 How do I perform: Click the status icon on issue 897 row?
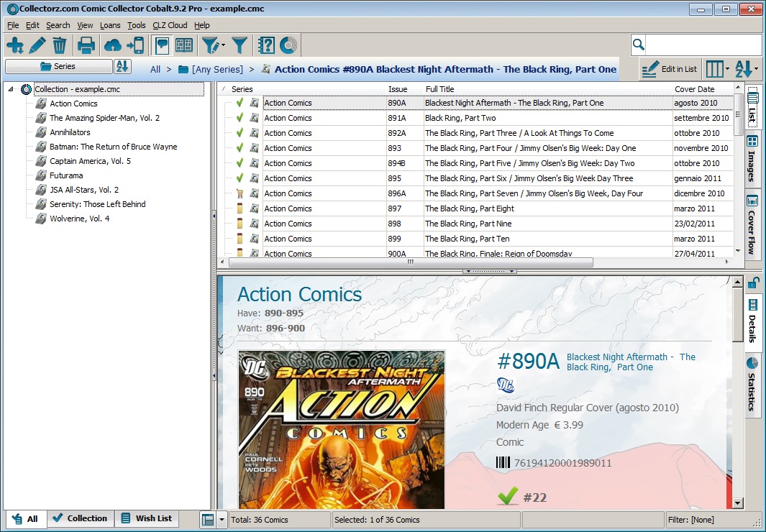click(x=240, y=208)
